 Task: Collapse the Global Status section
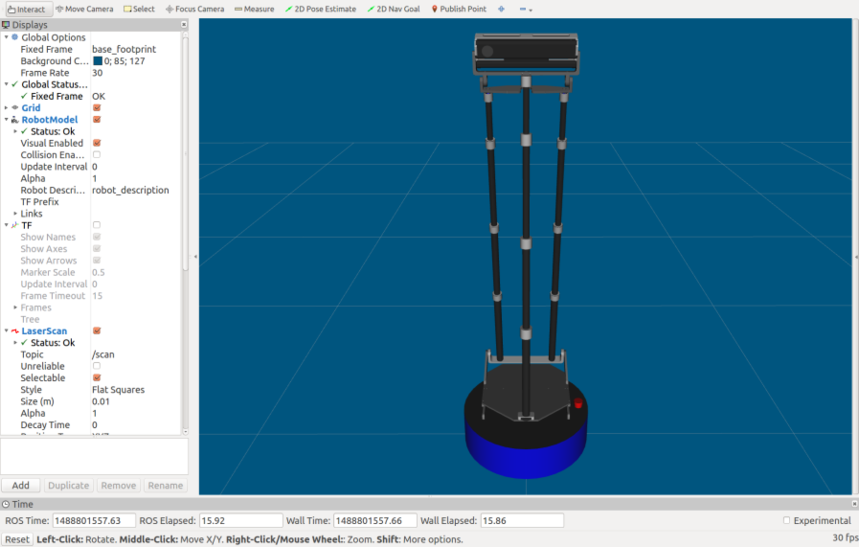[x=6, y=84]
